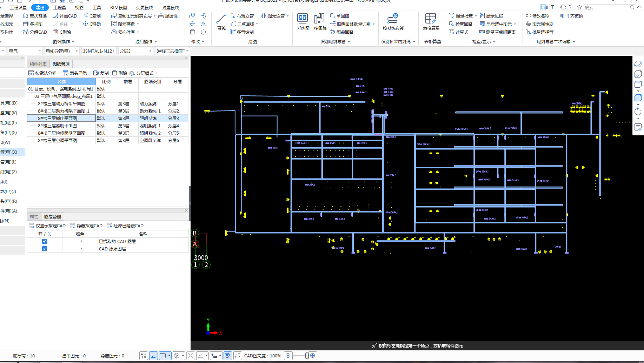The image size is (644, 363).
Task: Click the 计算式 formula tool
Action: (459, 32)
